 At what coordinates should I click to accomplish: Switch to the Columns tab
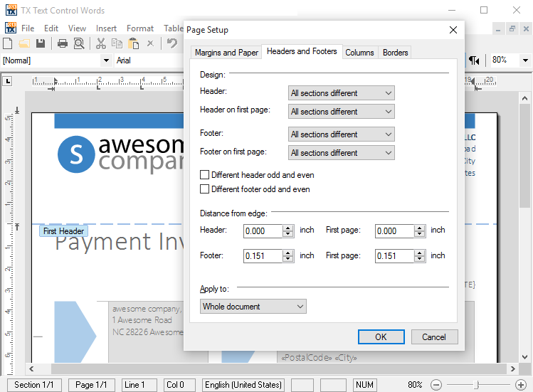click(359, 53)
